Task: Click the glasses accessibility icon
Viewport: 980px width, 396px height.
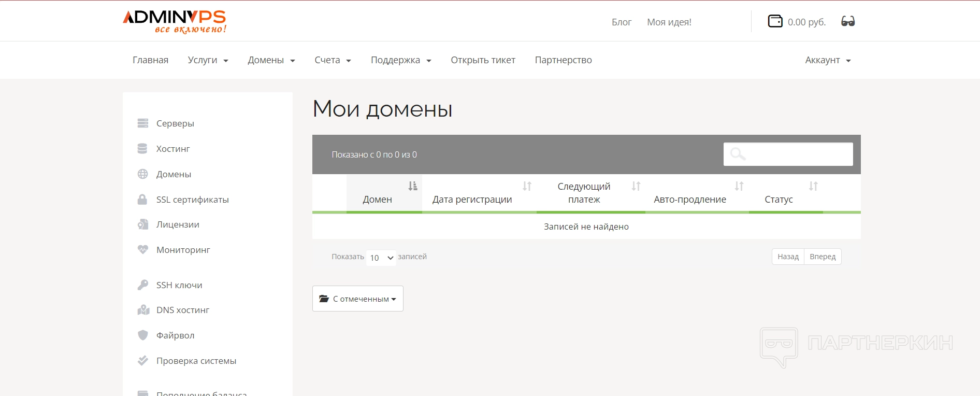Action: 848,21
